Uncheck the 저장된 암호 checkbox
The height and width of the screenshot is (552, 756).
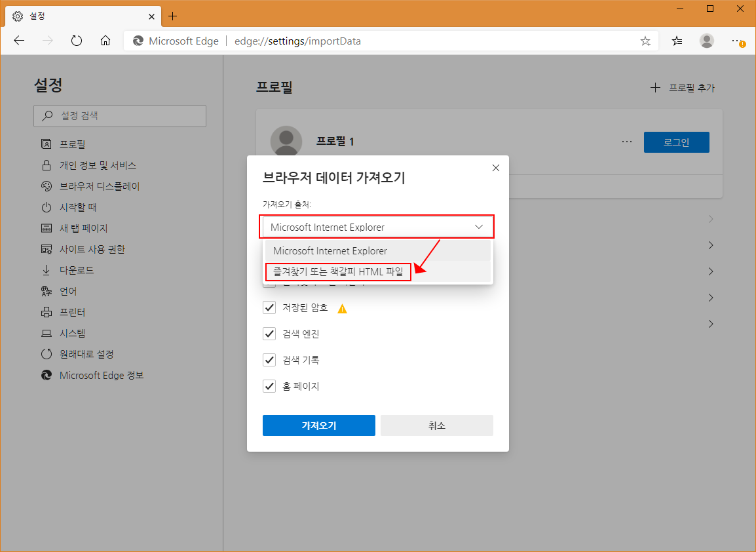click(269, 307)
